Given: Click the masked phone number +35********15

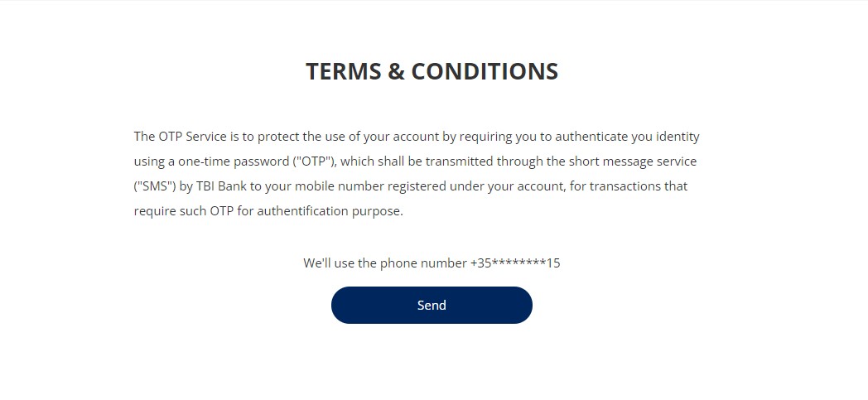Looking at the screenshot, I should [515, 263].
